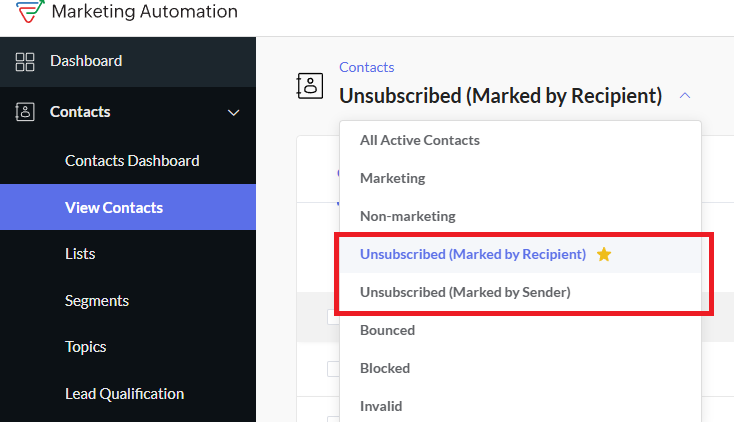Select the Invalid contacts view
Viewport: 734px width, 422px height.
click(x=381, y=406)
